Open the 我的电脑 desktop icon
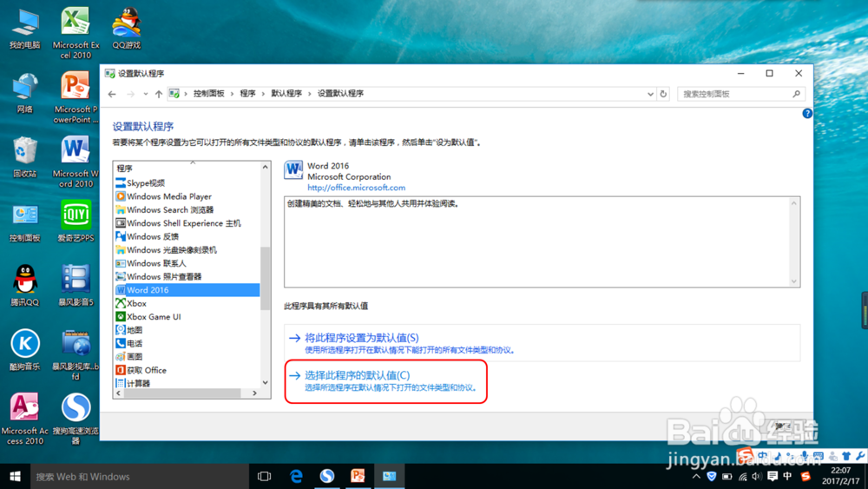868x489 pixels. tap(25, 30)
